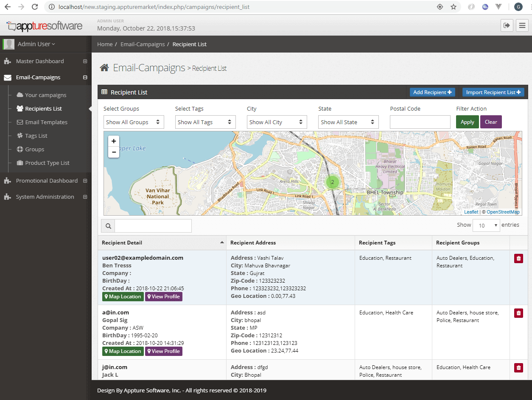Open the Select Groups dropdown
This screenshot has width=532, height=400.
134,122
